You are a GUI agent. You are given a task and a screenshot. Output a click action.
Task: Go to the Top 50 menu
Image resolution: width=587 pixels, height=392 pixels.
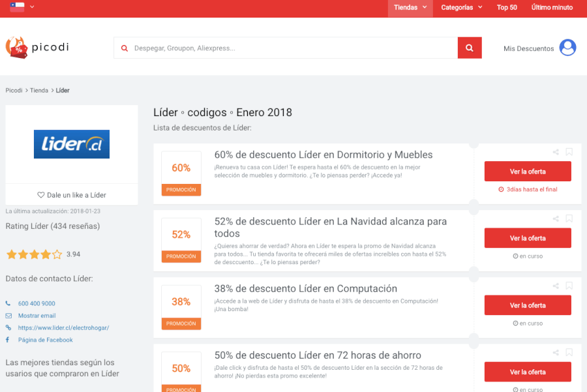click(507, 7)
